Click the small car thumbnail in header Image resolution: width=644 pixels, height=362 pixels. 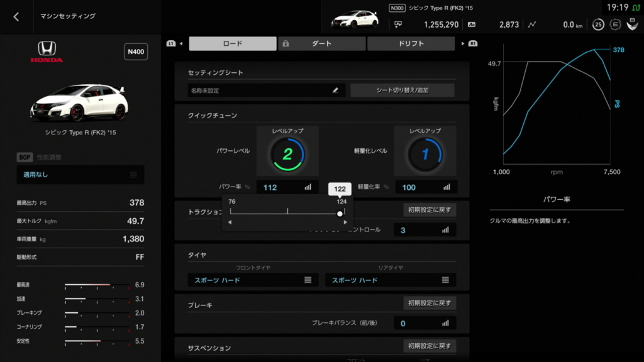click(355, 19)
